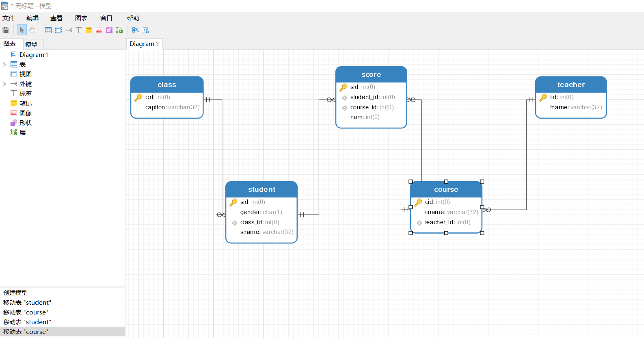Click the app icon in title bar
Image resolution: width=644 pixels, height=338 pixels.
click(5, 6)
